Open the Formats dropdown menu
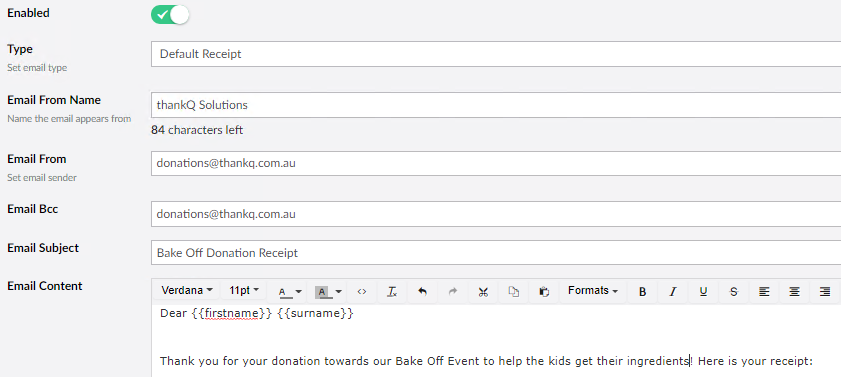The width and height of the screenshot is (841, 377). (593, 291)
